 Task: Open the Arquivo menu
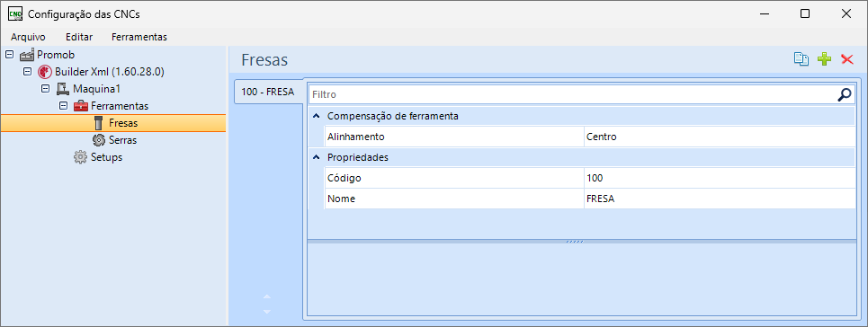coord(28,37)
